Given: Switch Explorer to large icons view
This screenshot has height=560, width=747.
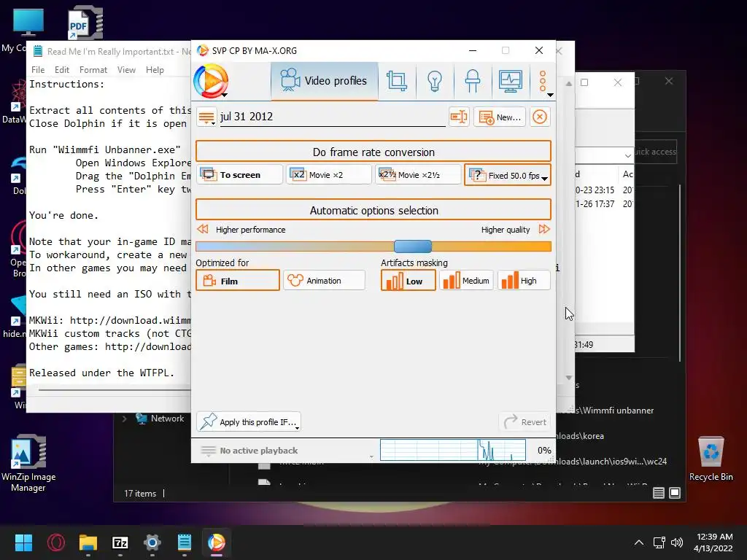Looking at the screenshot, I should tap(675, 493).
